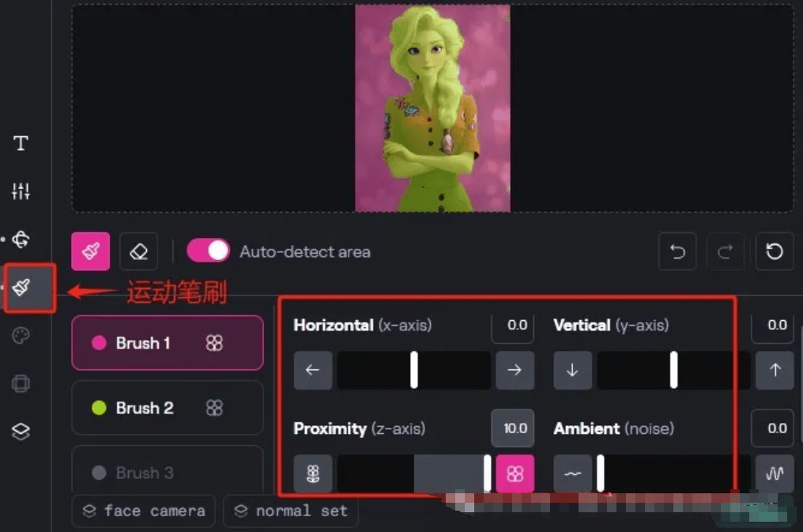This screenshot has height=532, width=803.
Task: Click the Horizontal x-axis value field
Action: (513, 325)
